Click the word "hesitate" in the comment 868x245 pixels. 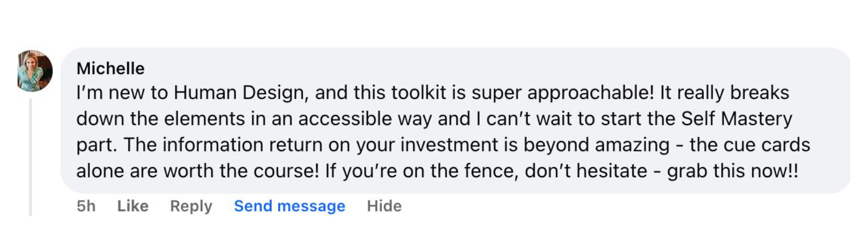(x=612, y=171)
